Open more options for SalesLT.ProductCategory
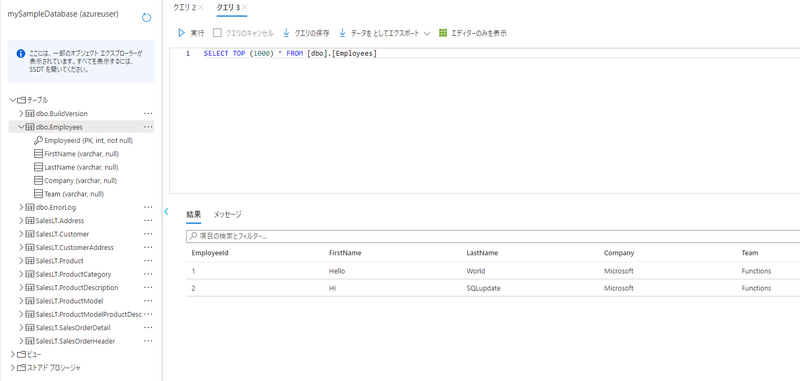Screen dimensions: 800x381 pos(148,274)
